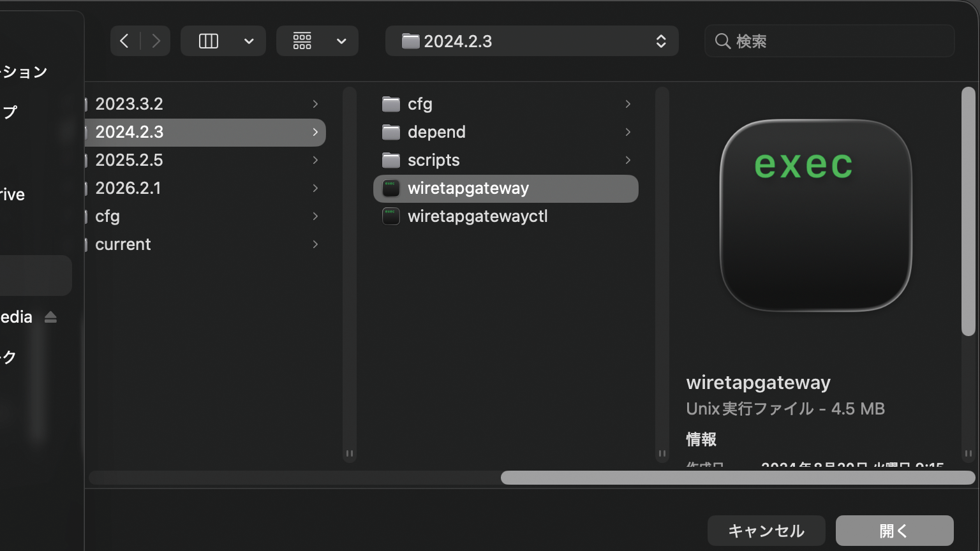
Task: Expand the scripts folder chevron
Action: tap(628, 160)
